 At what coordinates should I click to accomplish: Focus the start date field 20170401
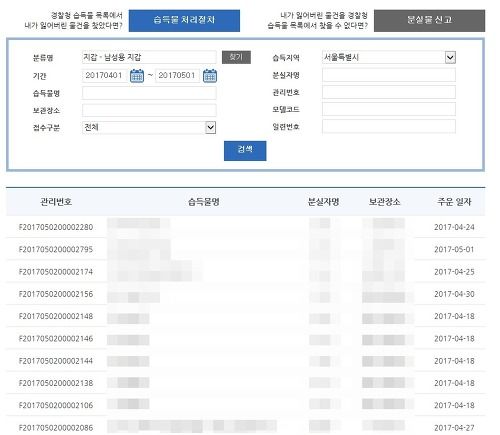106,76
